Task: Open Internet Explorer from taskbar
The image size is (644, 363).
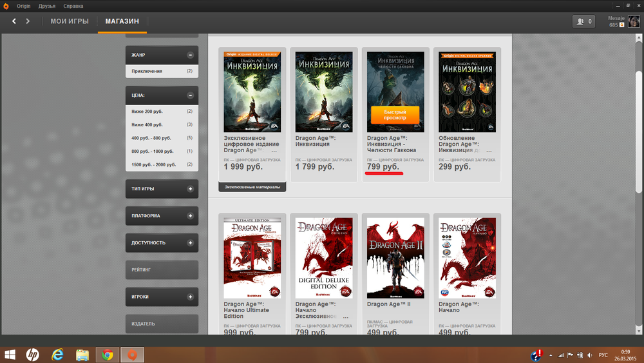Action: (57, 355)
